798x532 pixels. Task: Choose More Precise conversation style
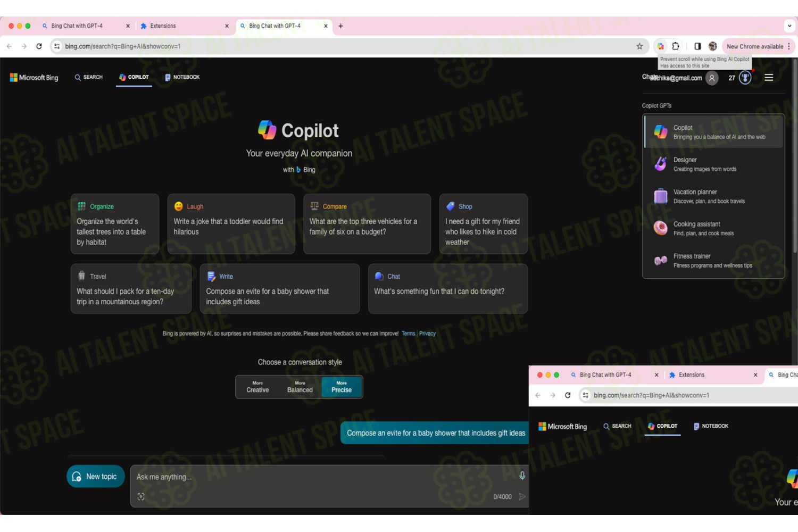point(342,387)
